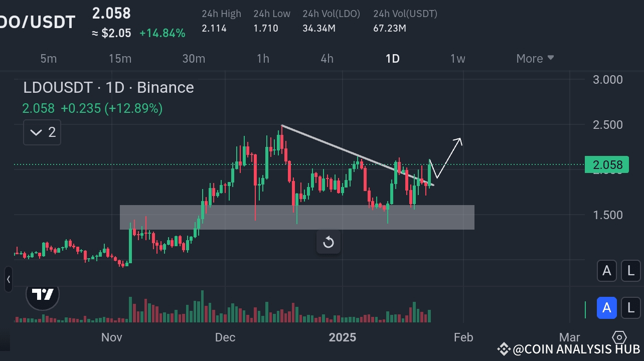This screenshot has width=644, height=361.
Task: Switch to the 15m timeframe
Action: pos(120,58)
